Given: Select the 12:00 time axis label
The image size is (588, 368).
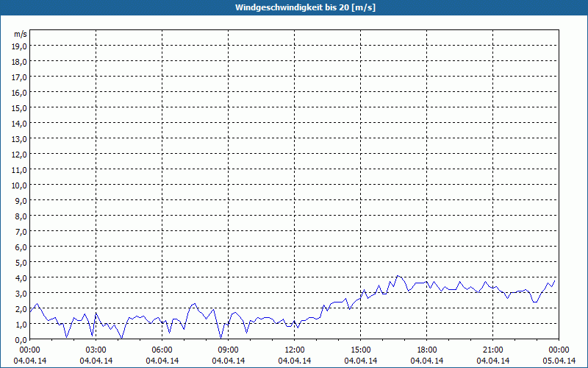Looking at the screenshot, I should tap(294, 350).
